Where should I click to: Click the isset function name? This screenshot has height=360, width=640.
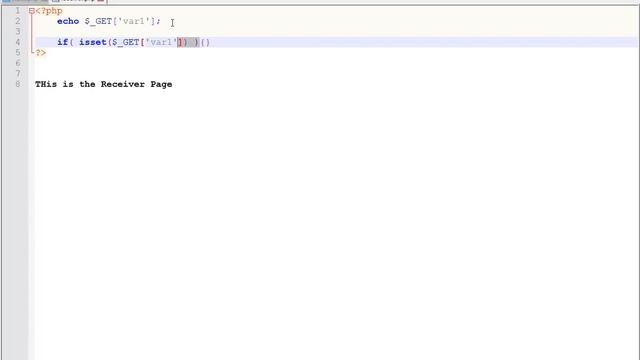click(93, 42)
